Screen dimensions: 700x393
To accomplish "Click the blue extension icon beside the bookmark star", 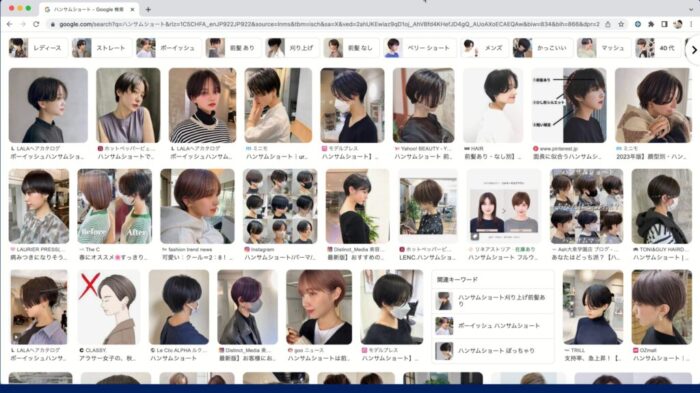I will click(638, 24).
